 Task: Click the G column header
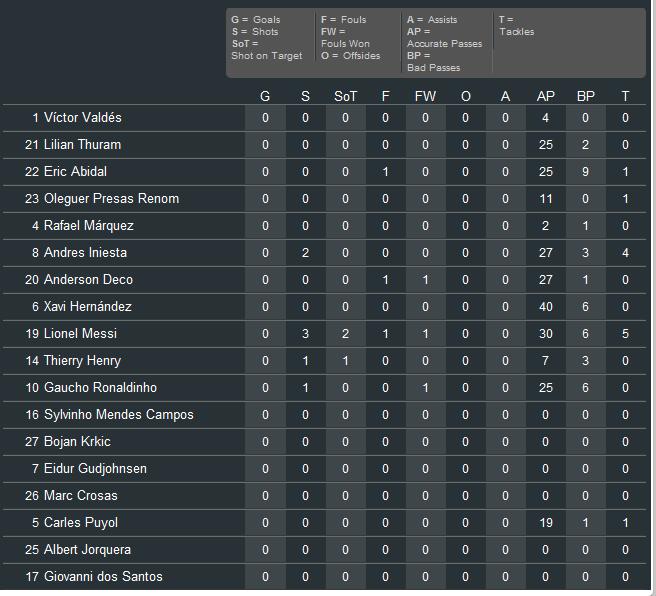(265, 96)
